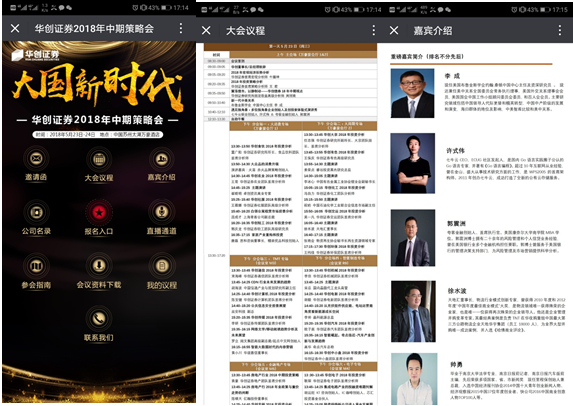
Task: Tap the photo of guest 郭震洲
Action: [413, 238]
